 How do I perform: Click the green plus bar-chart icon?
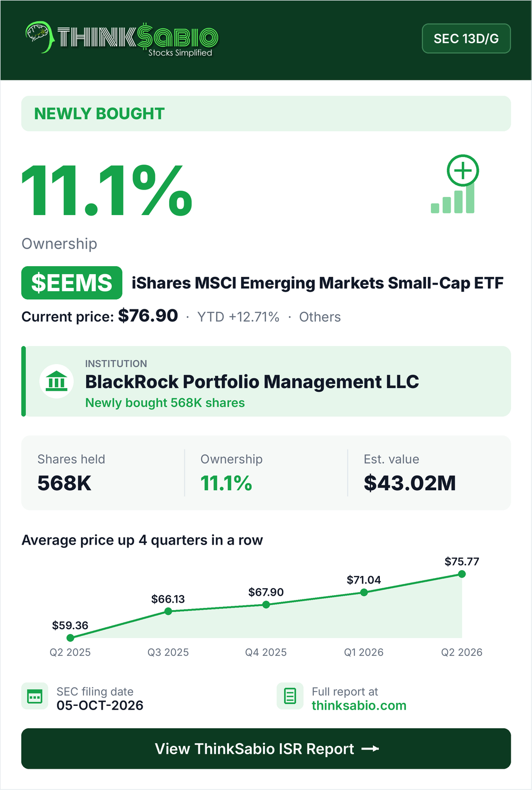pos(455,185)
